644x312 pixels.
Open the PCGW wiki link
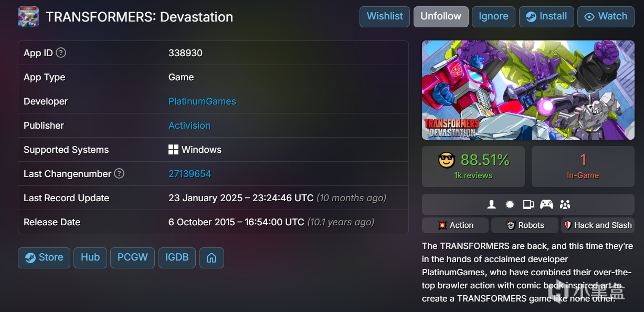pyautogui.click(x=133, y=258)
